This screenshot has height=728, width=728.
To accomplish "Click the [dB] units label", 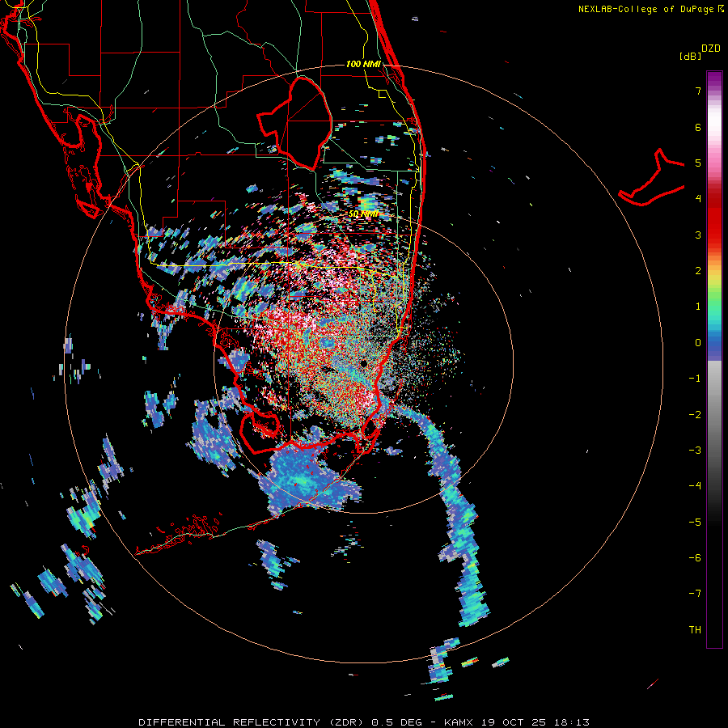I will pos(691,57).
